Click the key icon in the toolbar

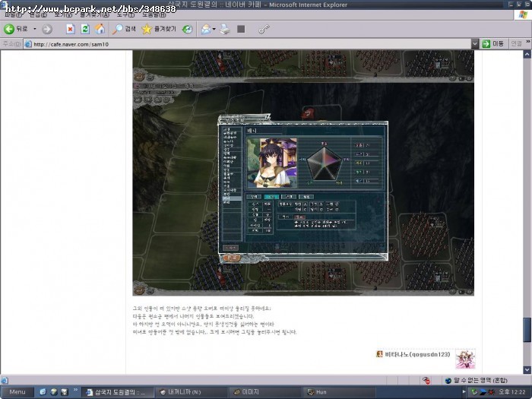[264, 30]
